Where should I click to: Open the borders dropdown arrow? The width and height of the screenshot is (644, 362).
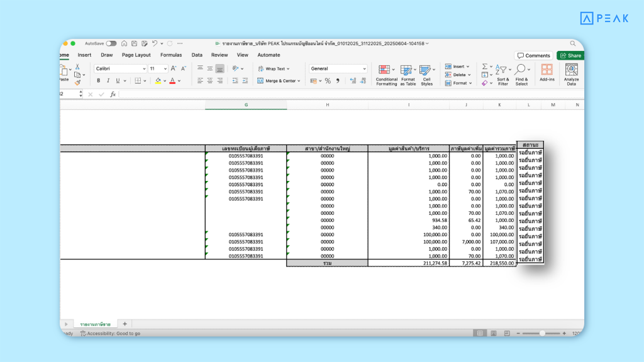(145, 81)
